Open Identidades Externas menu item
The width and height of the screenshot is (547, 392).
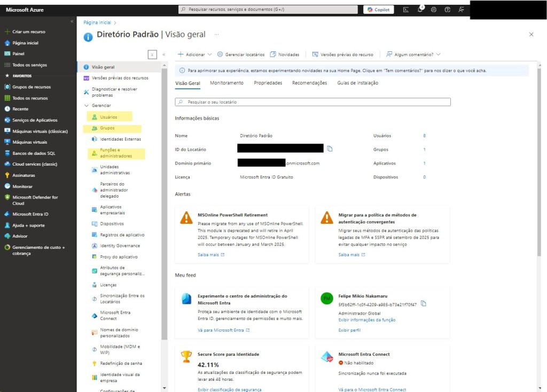pyautogui.click(x=120, y=139)
